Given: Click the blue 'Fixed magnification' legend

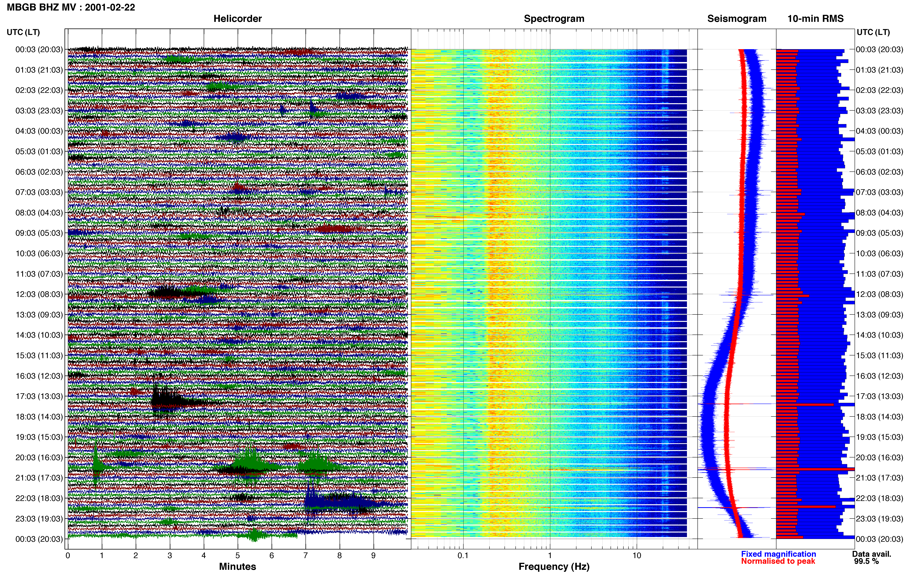Looking at the screenshot, I should coord(778,554).
